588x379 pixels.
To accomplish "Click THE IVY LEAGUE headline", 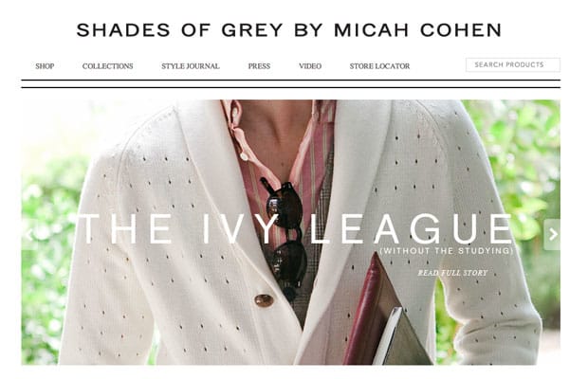I will point(295,229).
